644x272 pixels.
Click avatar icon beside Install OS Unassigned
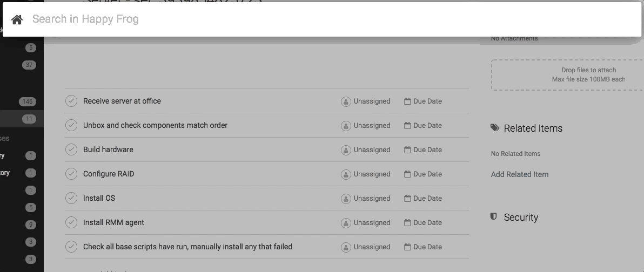[x=346, y=199]
